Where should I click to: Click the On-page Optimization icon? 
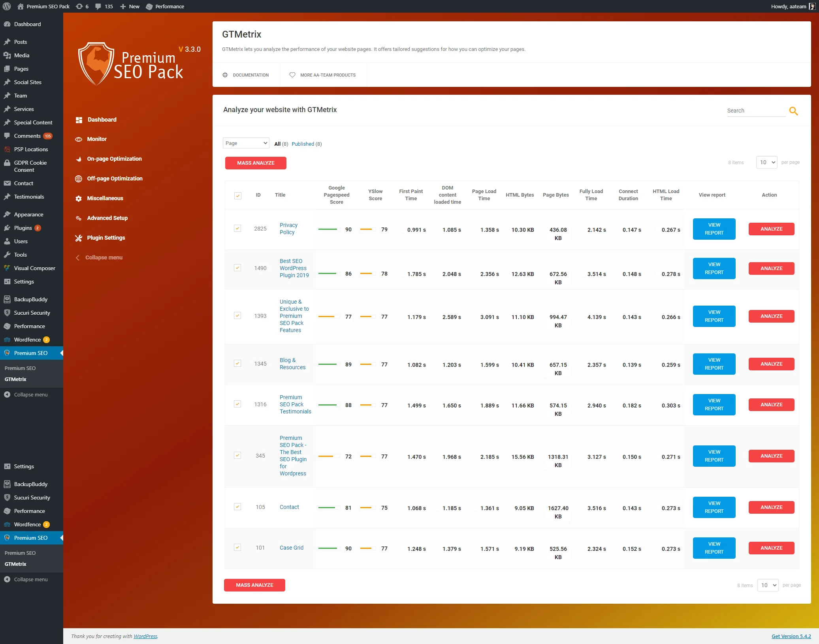(x=79, y=159)
